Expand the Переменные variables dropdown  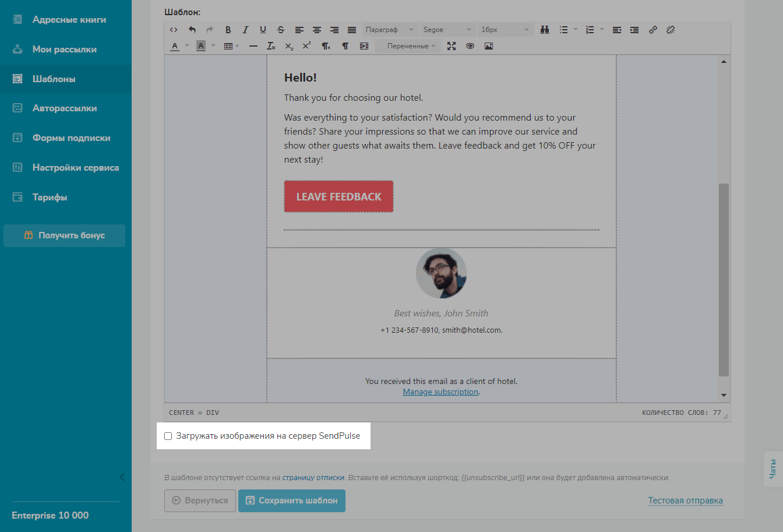pos(411,46)
